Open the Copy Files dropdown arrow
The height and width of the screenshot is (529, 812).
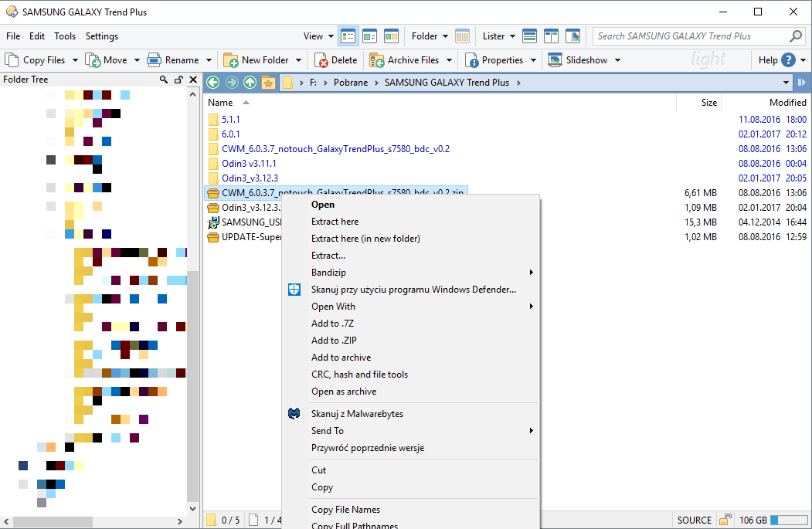(x=75, y=60)
